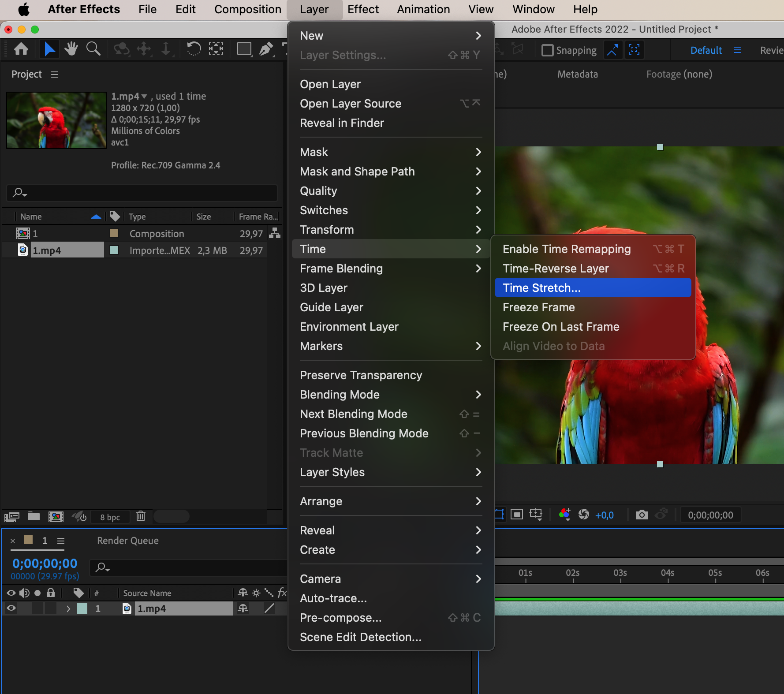784x694 pixels.
Task: Click the 1.mp4 layer label color swatch
Action: [x=82, y=608]
